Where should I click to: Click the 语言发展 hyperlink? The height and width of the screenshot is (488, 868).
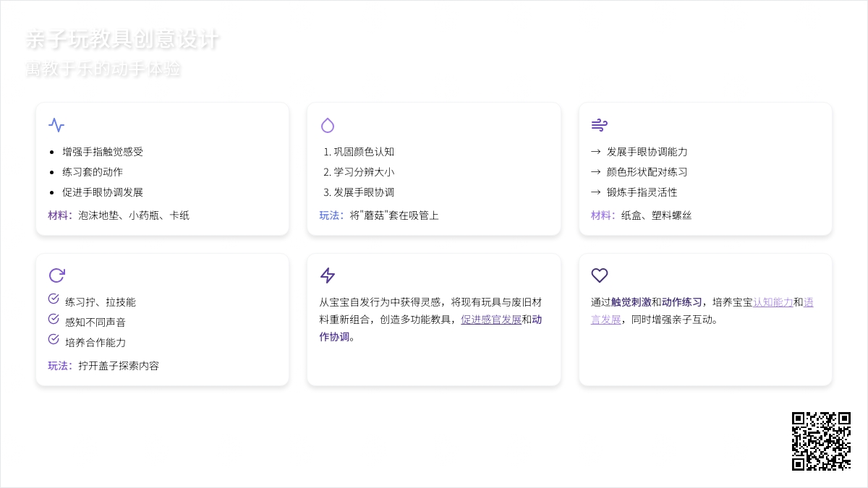pyautogui.click(x=808, y=302)
